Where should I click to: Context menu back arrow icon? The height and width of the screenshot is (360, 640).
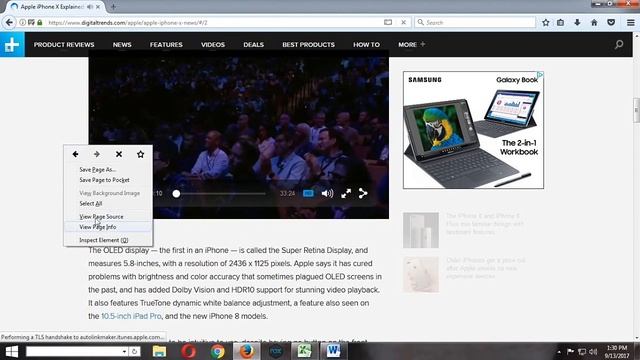click(75, 154)
